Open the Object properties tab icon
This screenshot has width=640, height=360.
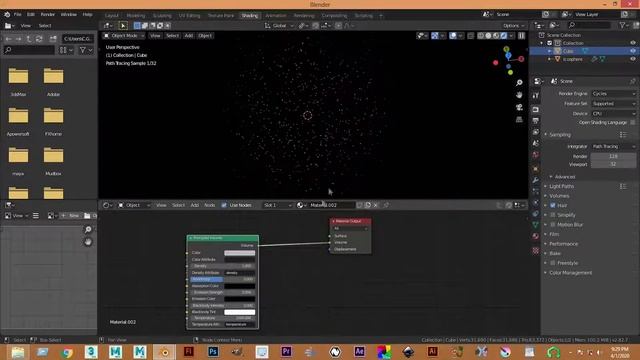pos(536,169)
